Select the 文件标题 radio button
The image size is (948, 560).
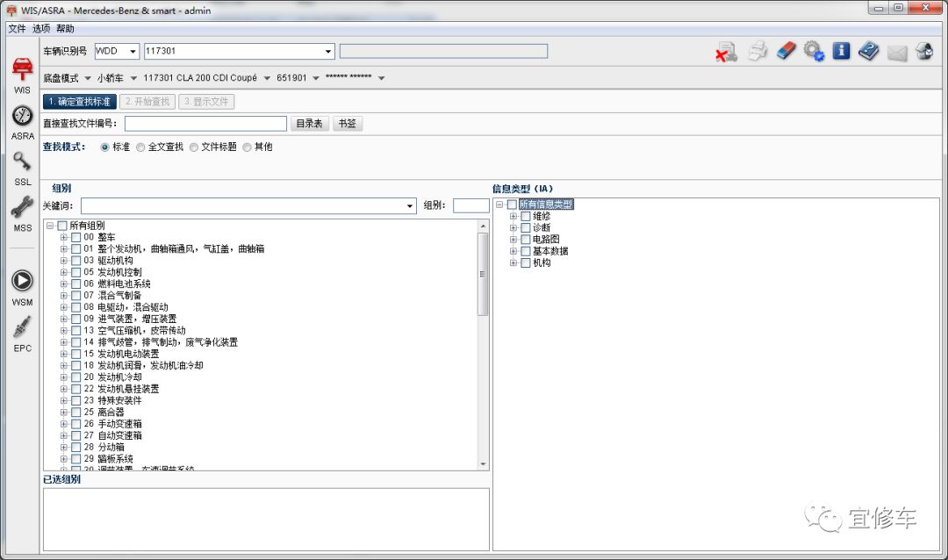coord(193,147)
